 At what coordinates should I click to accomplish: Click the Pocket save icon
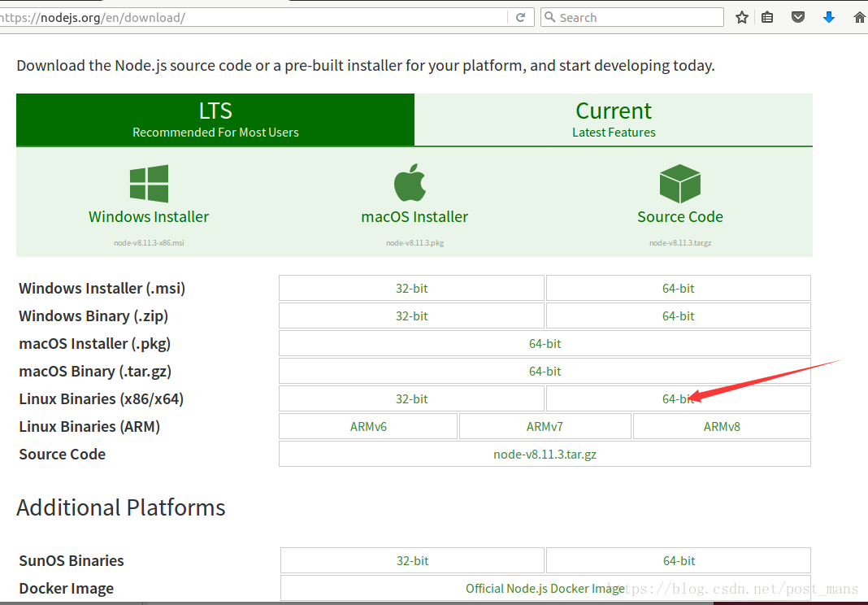click(797, 17)
